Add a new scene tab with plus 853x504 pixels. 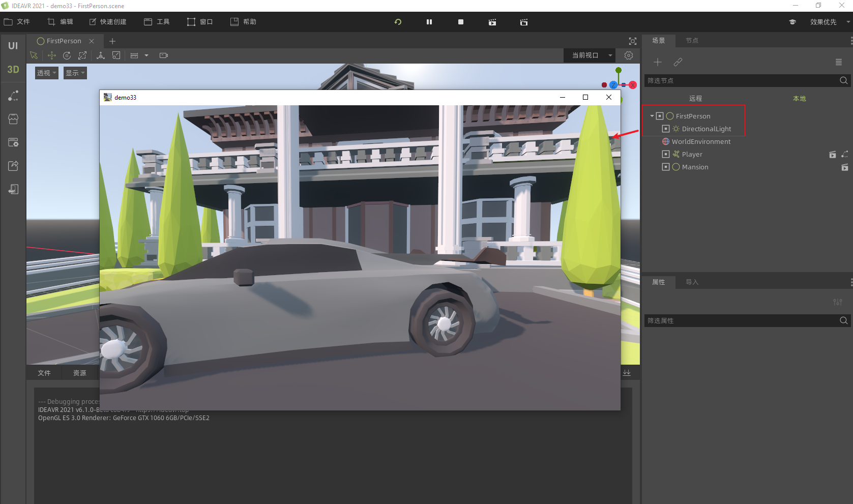click(x=112, y=41)
